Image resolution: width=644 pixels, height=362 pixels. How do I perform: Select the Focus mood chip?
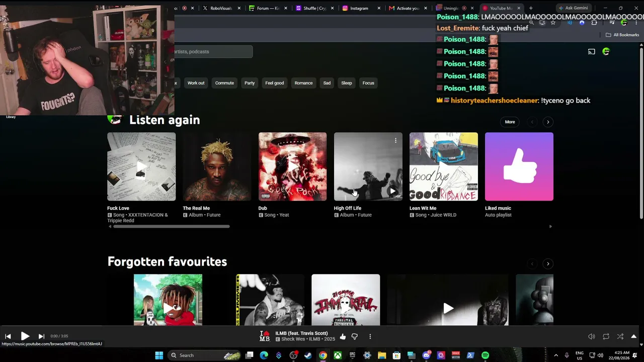tap(368, 83)
